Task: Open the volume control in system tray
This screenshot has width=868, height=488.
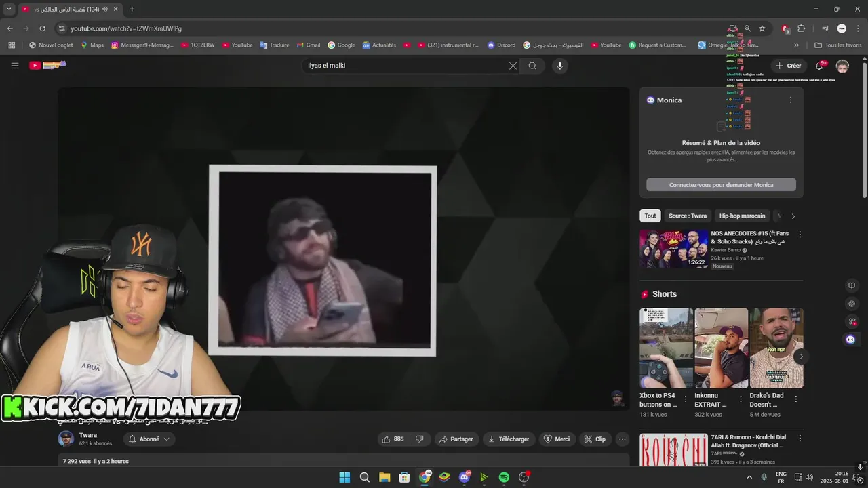Action: coord(809,477)
